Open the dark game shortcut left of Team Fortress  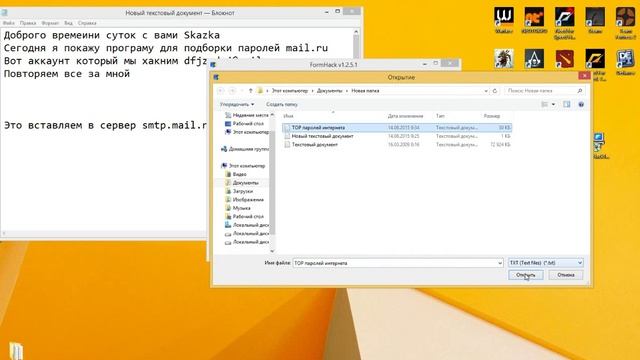click(595, 18)
